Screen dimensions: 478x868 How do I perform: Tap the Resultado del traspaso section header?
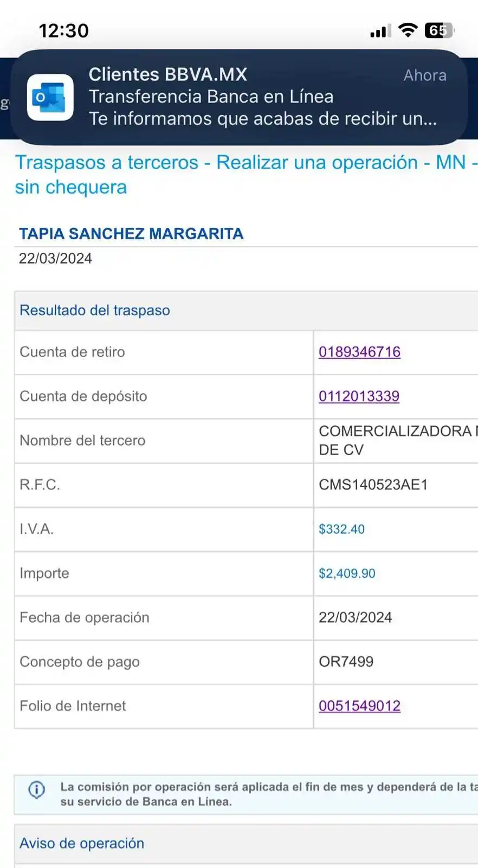tap(95, 310)
